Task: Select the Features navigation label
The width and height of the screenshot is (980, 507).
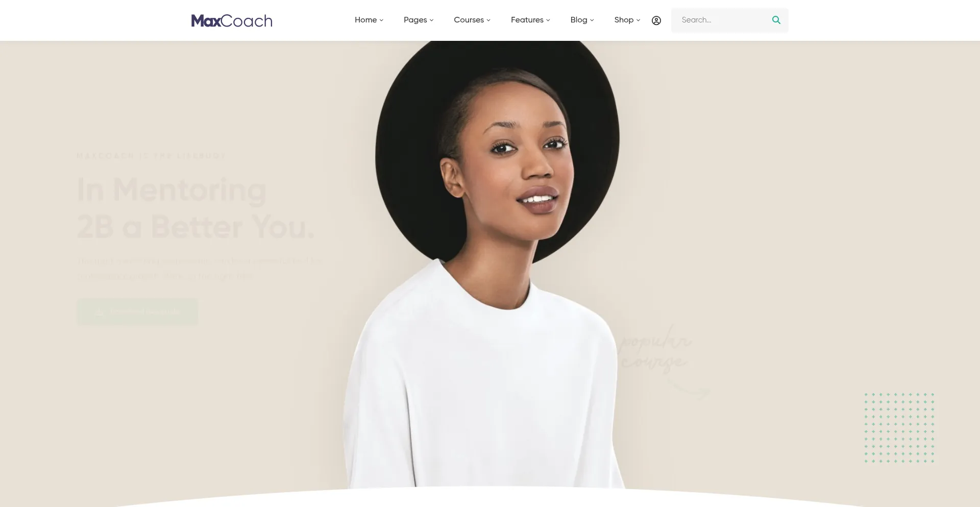Action: point(527,20)
